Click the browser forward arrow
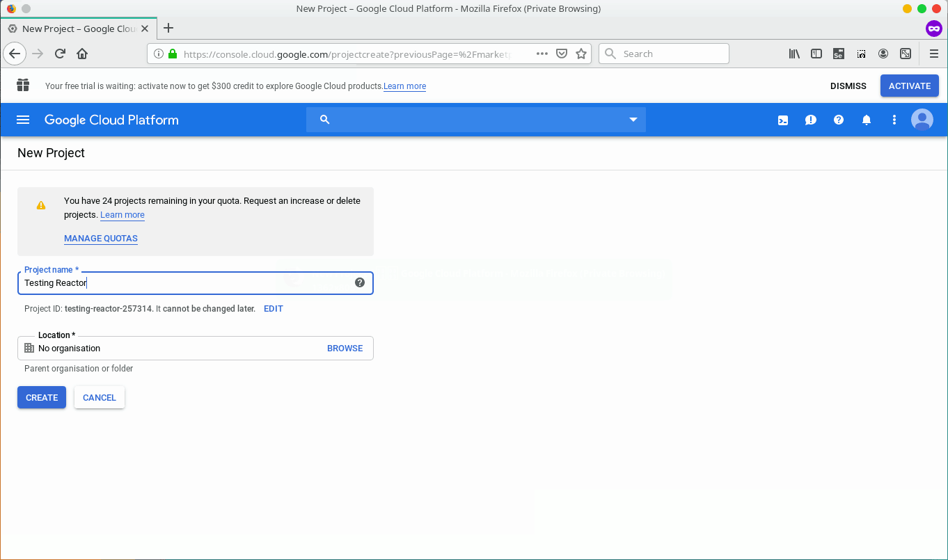The width and height of the screenshot is (948, 560). 38,54
